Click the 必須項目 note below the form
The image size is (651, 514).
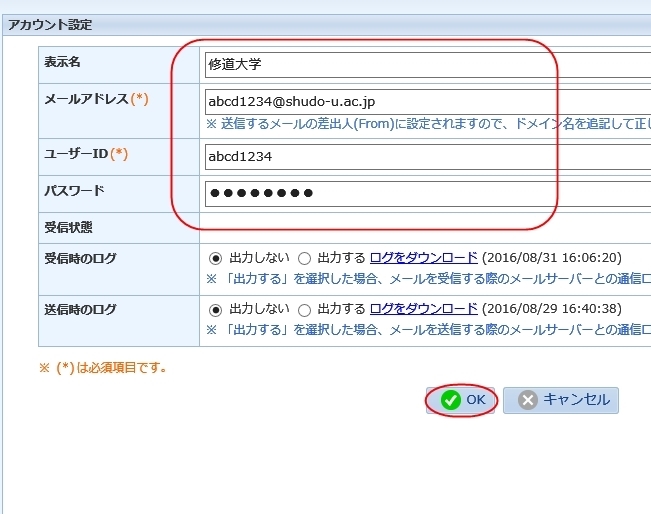pos(103,368)
